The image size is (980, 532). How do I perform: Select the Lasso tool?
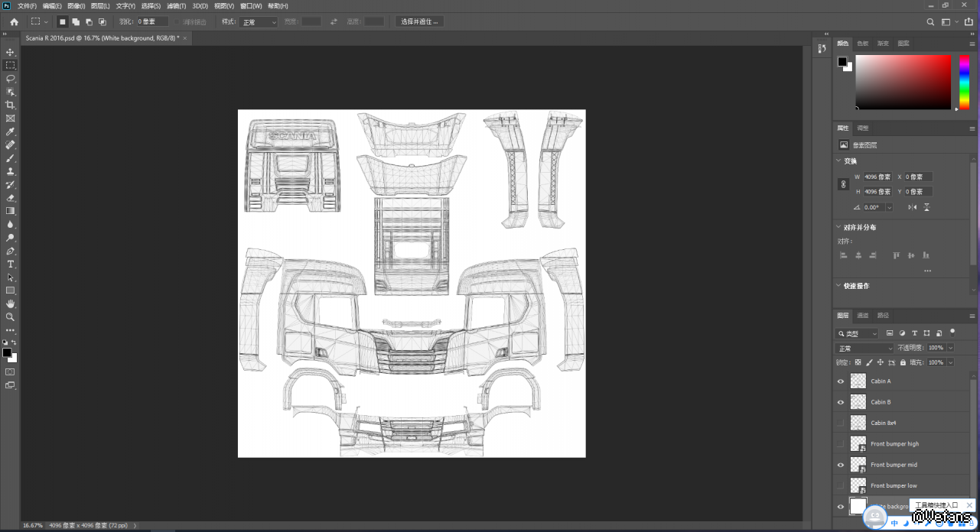[x=11, y=79]
